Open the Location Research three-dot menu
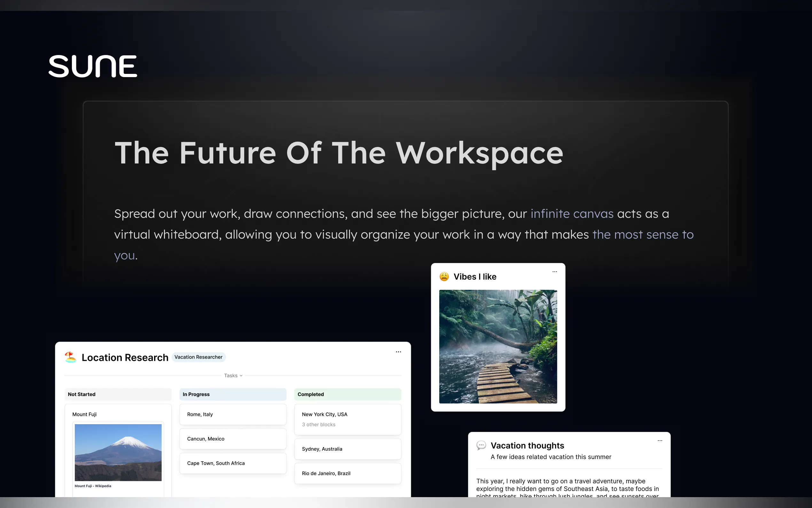 [x=398, y=352]
